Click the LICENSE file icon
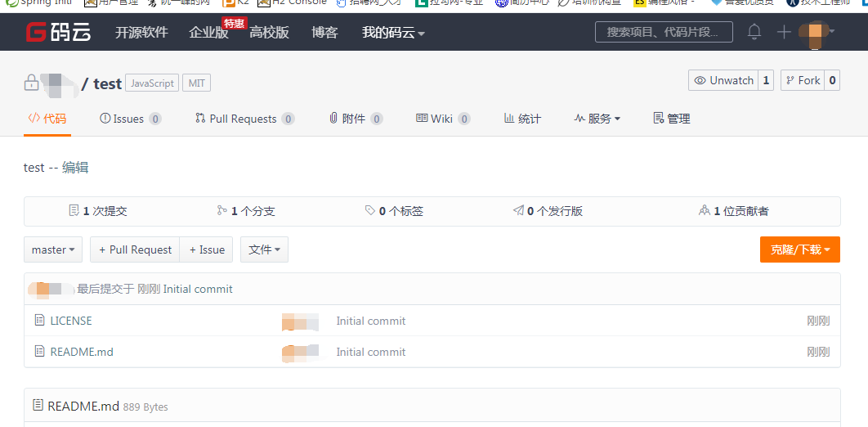The image size is (868, 427). (x=39, y=321)
